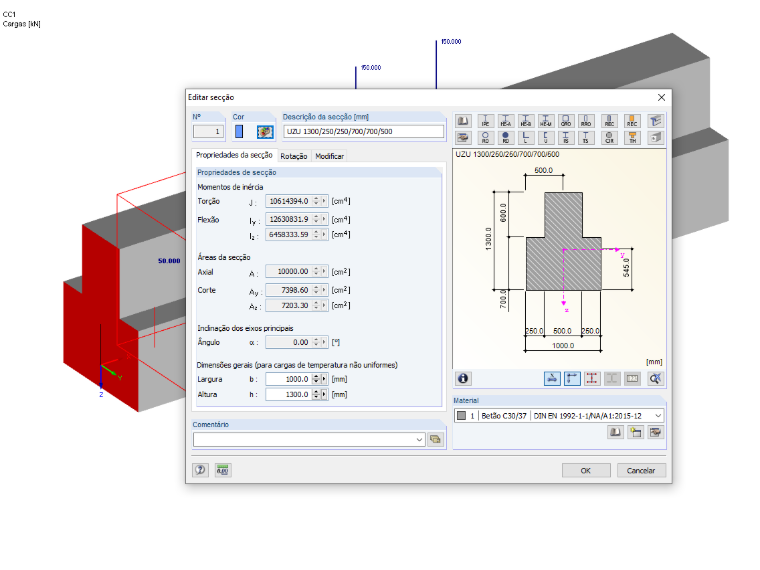Viewport: 760px width, 570px height.
Task: Toggle the red dimension lines display button
Action: pyautogui.click(x=592, y=379)
